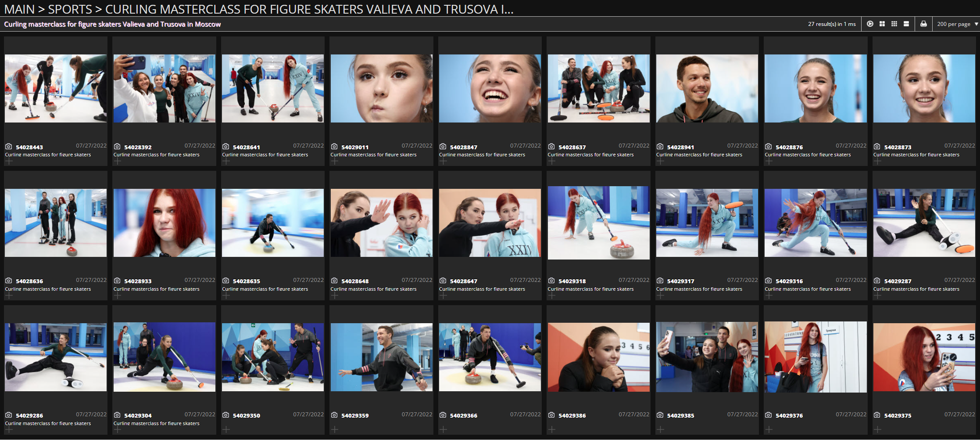Switch to small grid view (3x3 icon)
Viewport: 980px width, 440px height.
tap(894, 24)
